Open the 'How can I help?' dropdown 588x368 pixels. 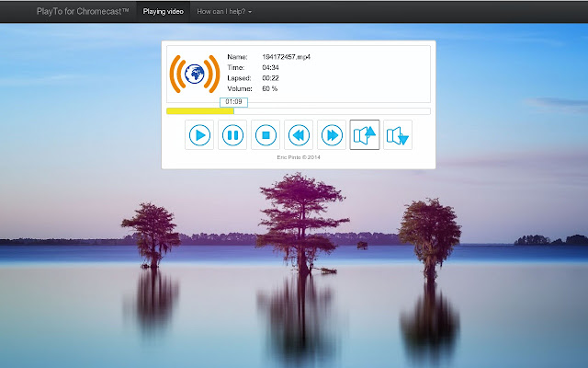point(224,12)
